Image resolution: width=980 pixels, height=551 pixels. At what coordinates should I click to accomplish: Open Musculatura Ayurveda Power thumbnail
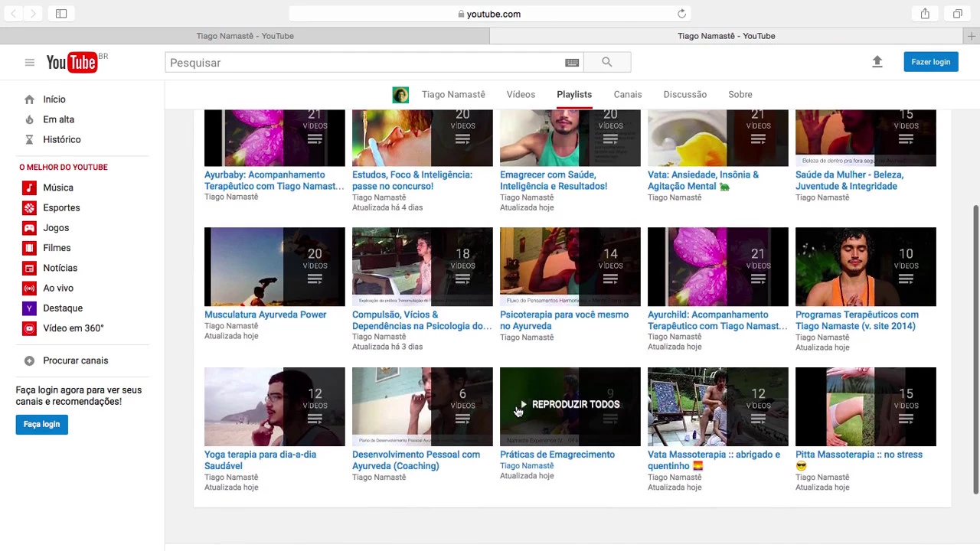pos(275,266)
